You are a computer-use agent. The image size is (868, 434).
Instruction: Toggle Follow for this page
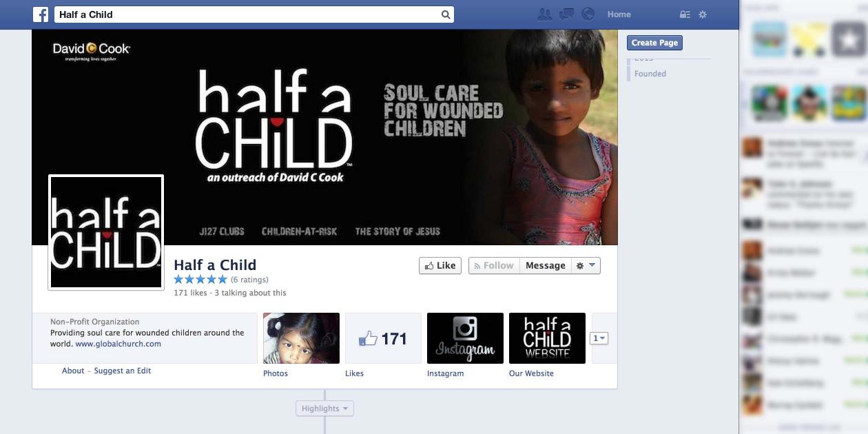pyautogui.click(x=494, y=265)
